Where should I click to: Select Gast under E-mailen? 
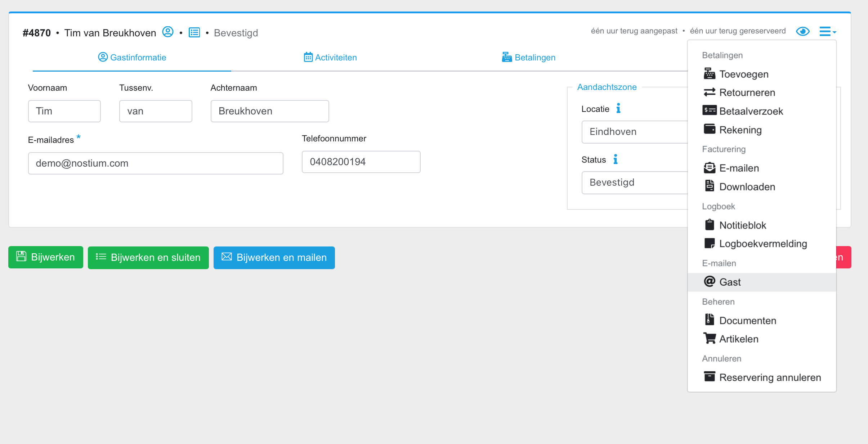click(x=730, y=282)
